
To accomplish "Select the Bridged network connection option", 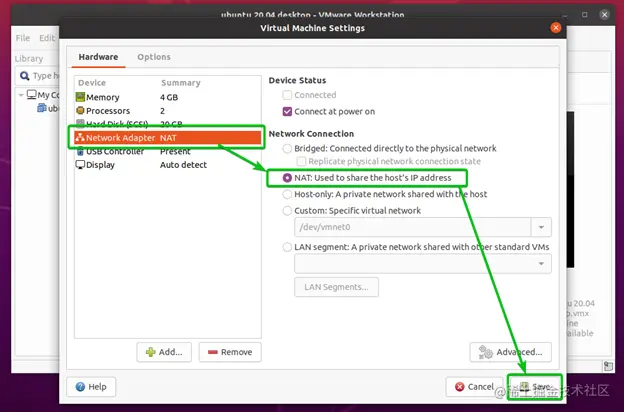I will (287, 148).
